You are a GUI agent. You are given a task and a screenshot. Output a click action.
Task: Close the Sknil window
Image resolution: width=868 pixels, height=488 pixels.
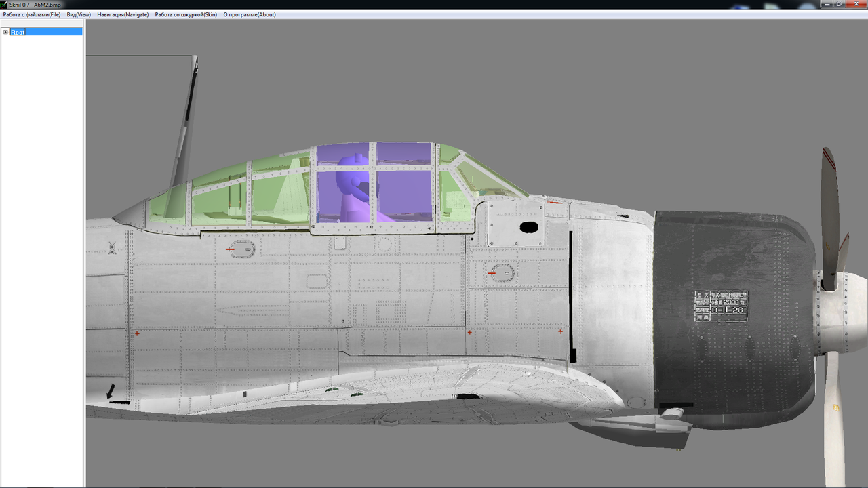[855, 4]
